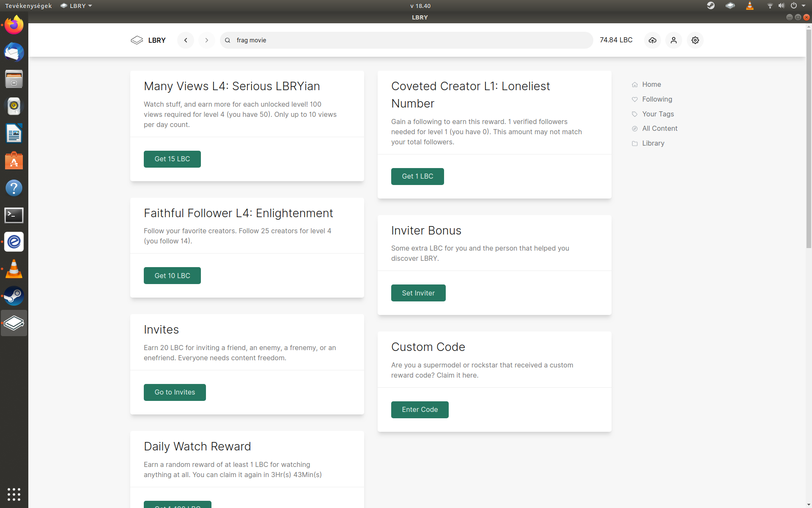Open Library in the sidebar
The height and width of the screenshot is (508, 812).
(653, 144)
